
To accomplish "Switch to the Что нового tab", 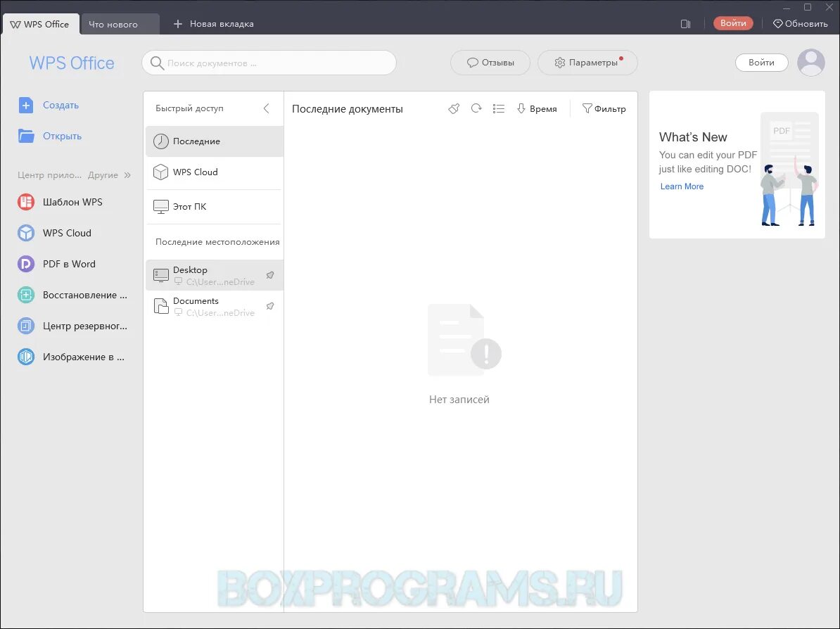I will 120,24.
